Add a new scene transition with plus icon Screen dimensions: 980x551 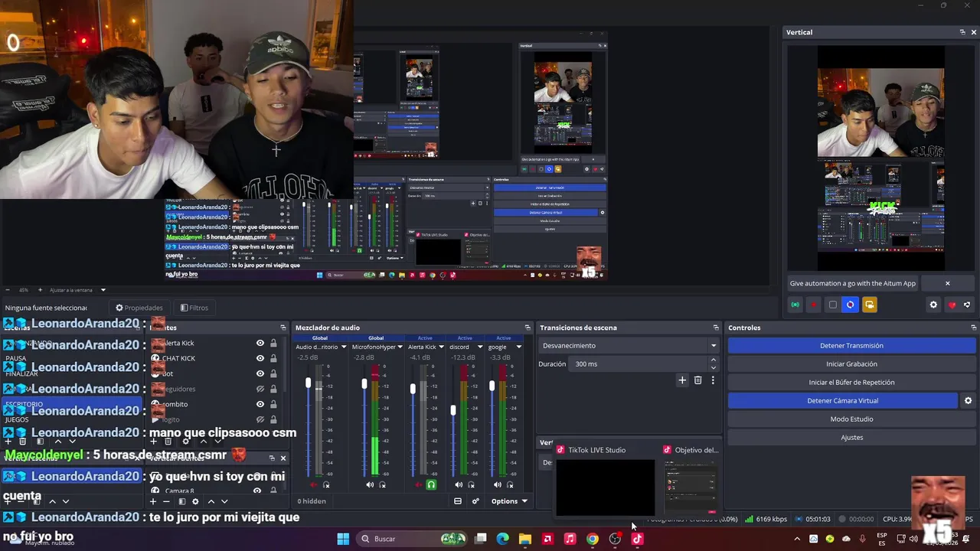point(682,380)
